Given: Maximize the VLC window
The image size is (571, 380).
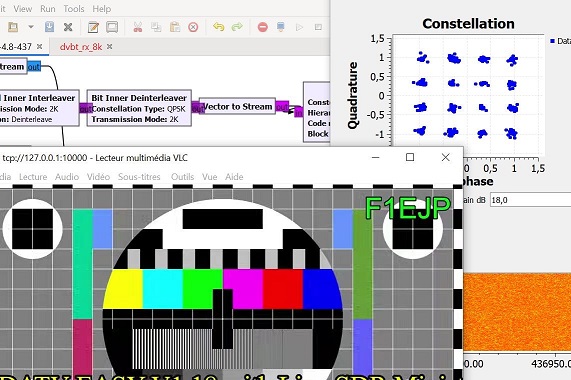Looking at the screenshot, I should coord(410,157).
